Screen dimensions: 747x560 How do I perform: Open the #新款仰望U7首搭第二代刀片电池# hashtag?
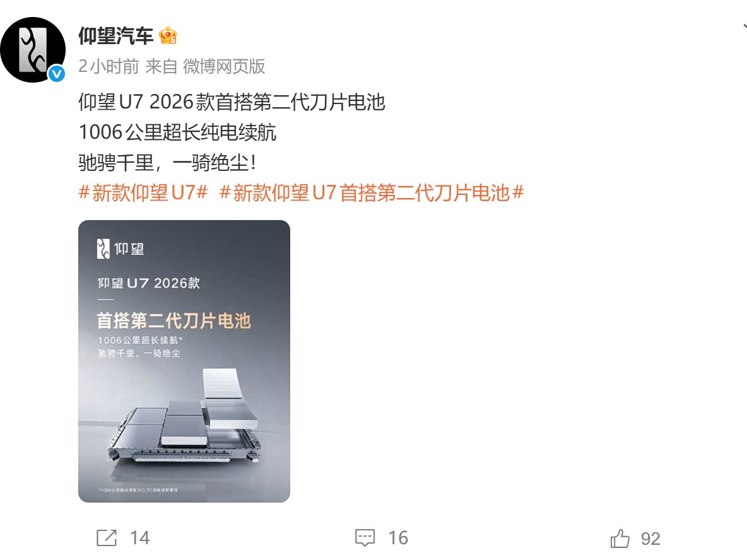pyautogui.click(x=372, y=193)
